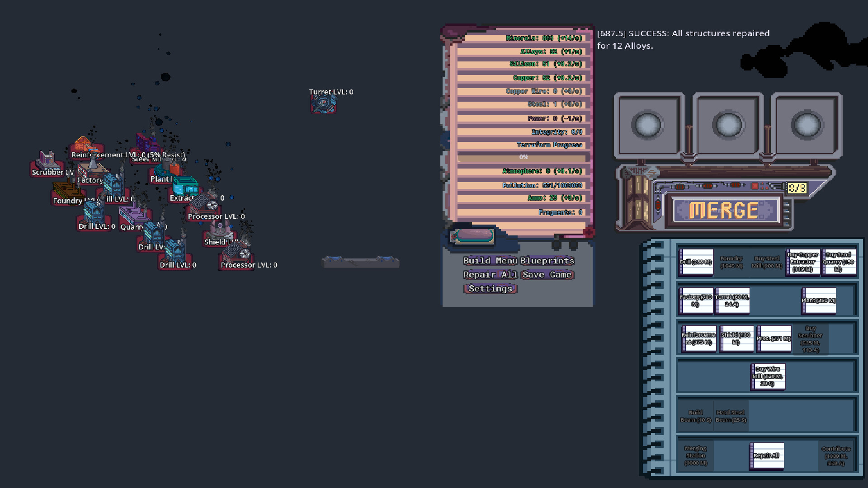The image size is (868, 488).
Task: Select the Factory (780 M) build card
Action: (x=695, y=300)
